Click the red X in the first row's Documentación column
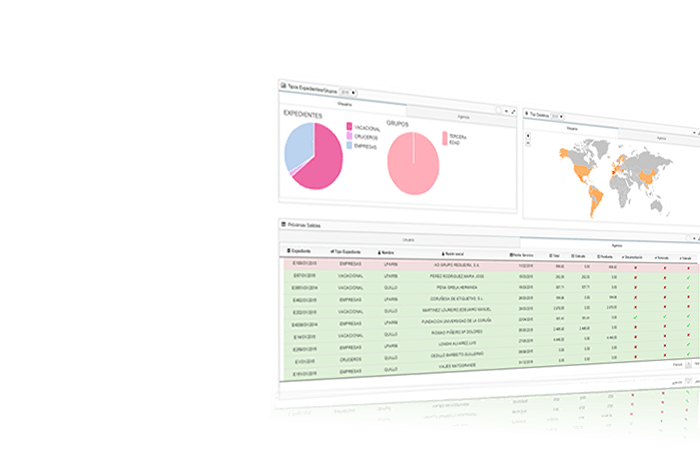The image size is (700, 450). pyautogui.click(x=634, y=267)
